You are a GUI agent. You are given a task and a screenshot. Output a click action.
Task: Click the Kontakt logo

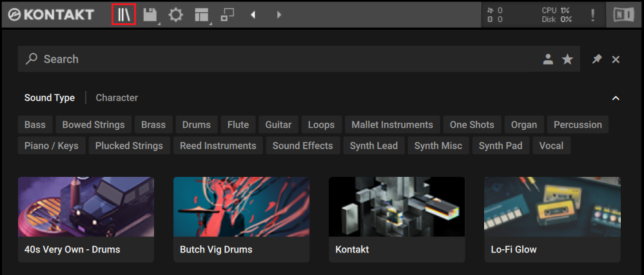(x=52, y=15)
